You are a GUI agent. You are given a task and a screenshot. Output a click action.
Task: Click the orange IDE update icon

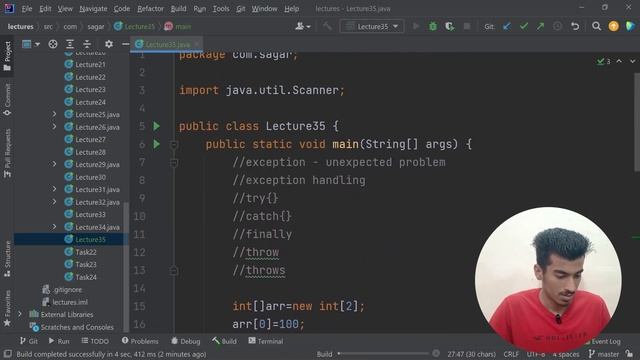[613, 27]
